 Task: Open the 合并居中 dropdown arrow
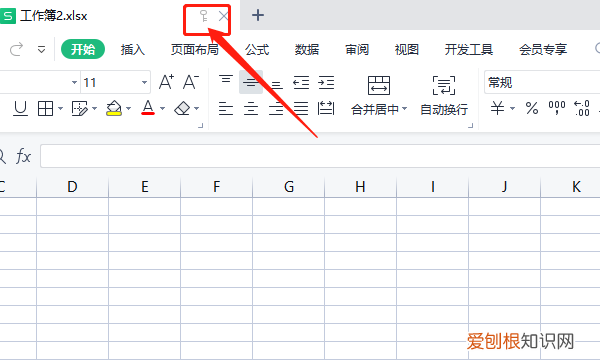pos(404,109)
